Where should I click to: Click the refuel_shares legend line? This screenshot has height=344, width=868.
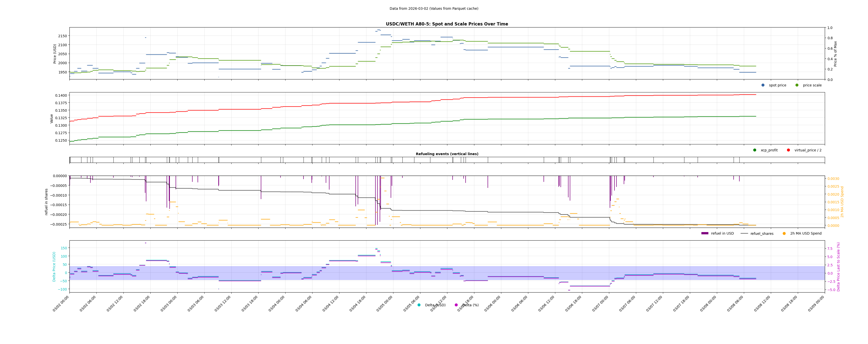(x=744, y=234)
